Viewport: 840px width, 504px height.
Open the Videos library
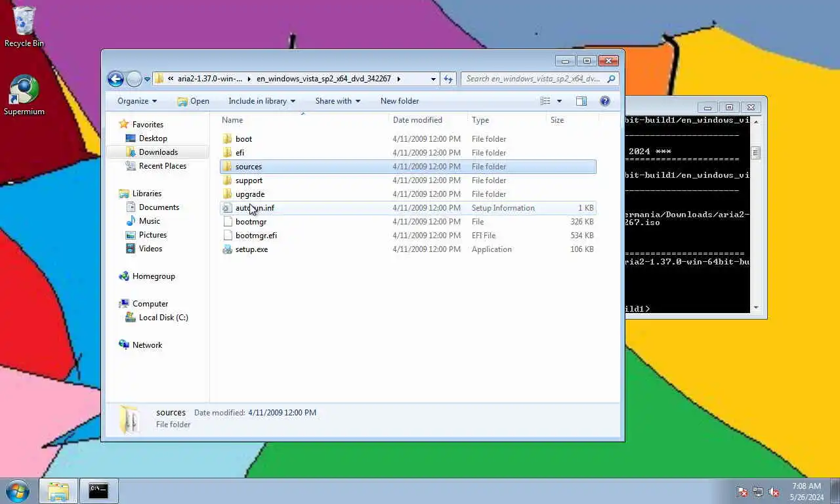point(150,249)
